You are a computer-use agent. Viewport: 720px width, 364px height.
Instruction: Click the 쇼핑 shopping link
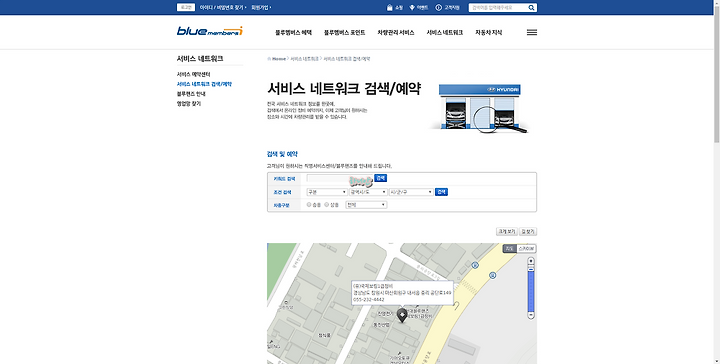click(399, 7)
